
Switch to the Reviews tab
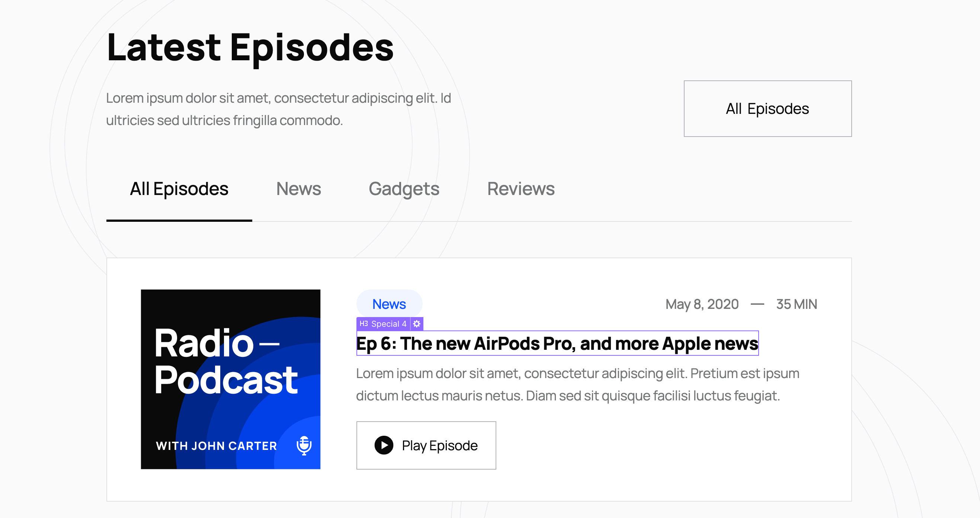(521, 189)
